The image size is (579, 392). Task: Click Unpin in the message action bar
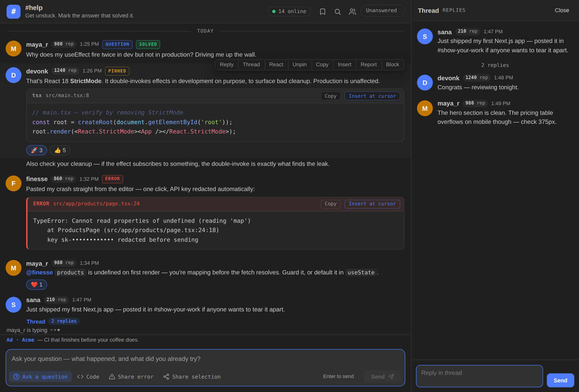tap(299, 65)
